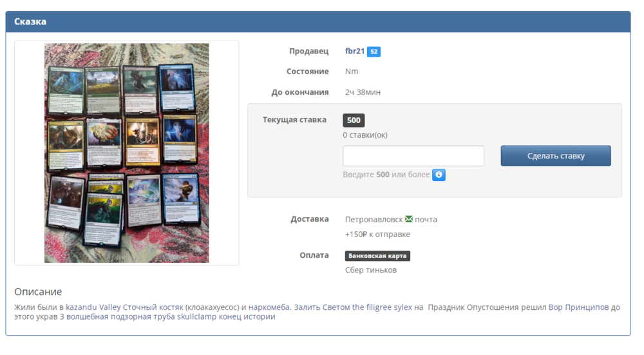Image resolution: width=644 pixels, height=355 pixels.
Task: Click the remaining time 2ч 38мин
Action: pos(363,92)
